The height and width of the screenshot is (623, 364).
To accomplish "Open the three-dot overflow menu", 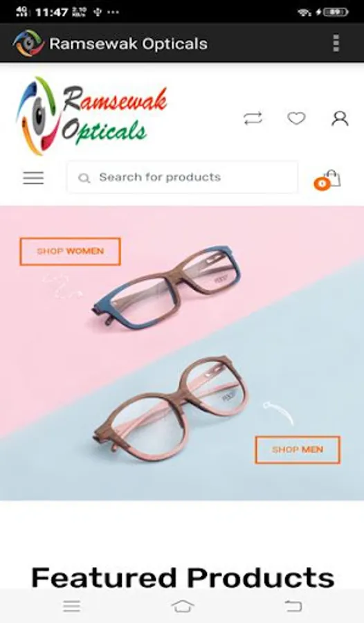I will pyautogui.click(x=336, y=43).
